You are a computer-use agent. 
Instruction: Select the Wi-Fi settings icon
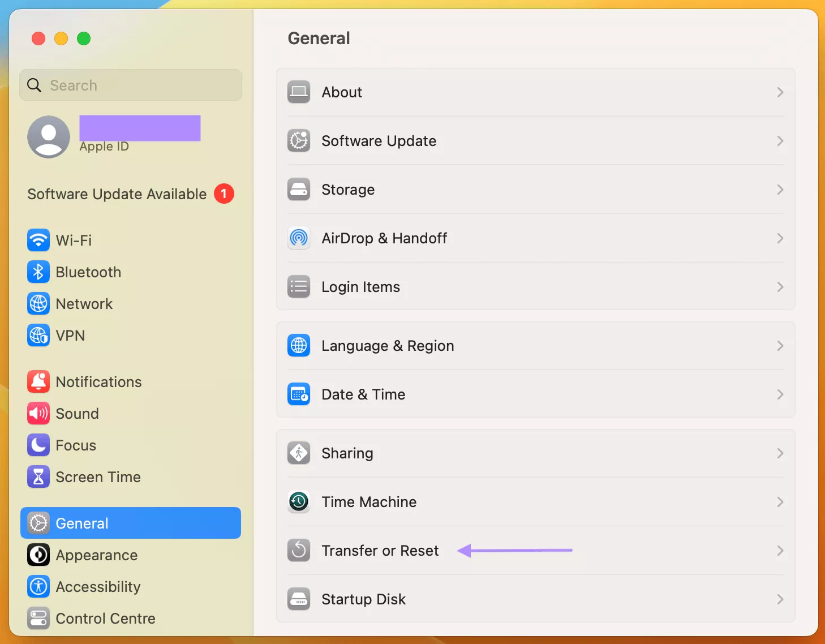(38, 240)
